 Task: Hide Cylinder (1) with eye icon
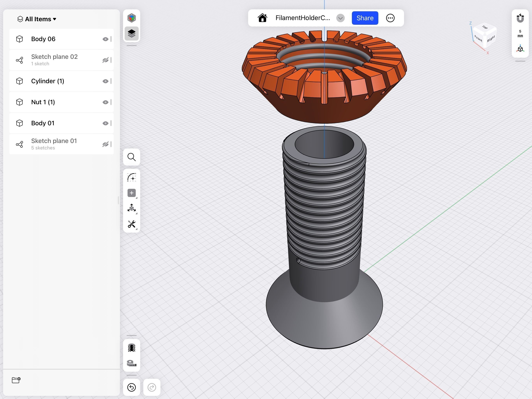tap(105, 81)
